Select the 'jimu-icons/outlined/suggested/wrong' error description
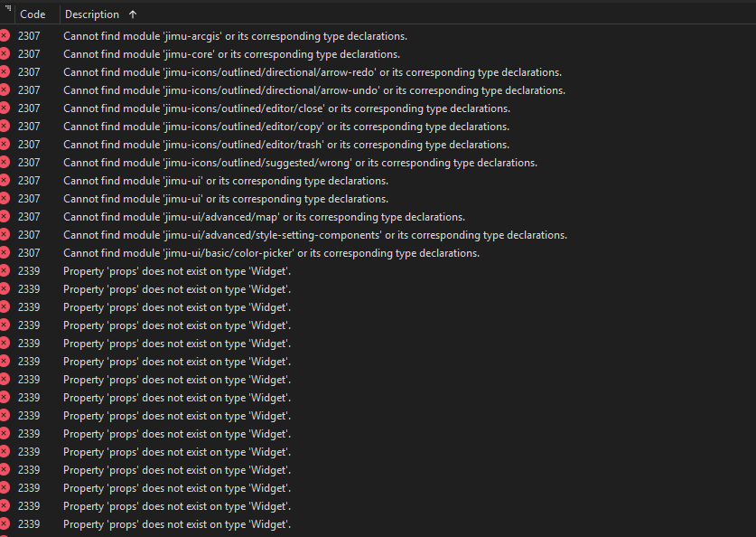756x537 pixels. click(301, 163)
